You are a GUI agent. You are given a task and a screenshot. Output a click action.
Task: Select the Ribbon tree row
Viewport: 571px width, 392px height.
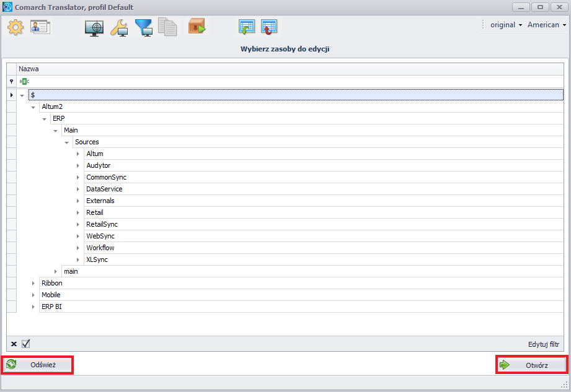pos(301,283)
